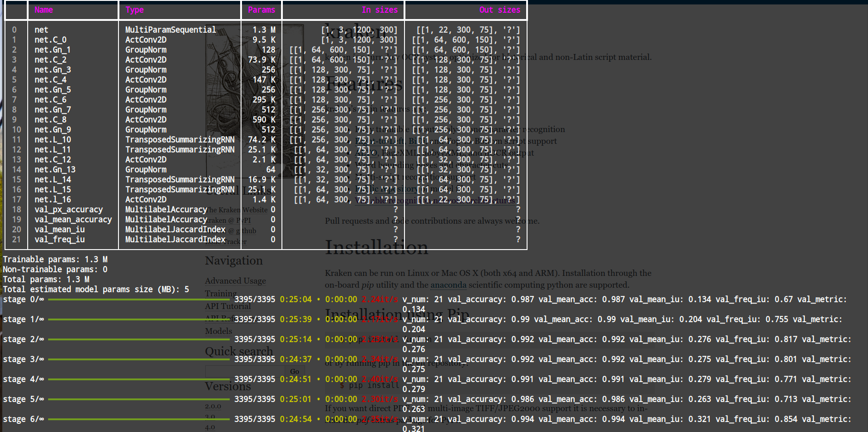The image size is (868, 432).
Task: Open The Kraken Website link
Action: click(237, 210)
